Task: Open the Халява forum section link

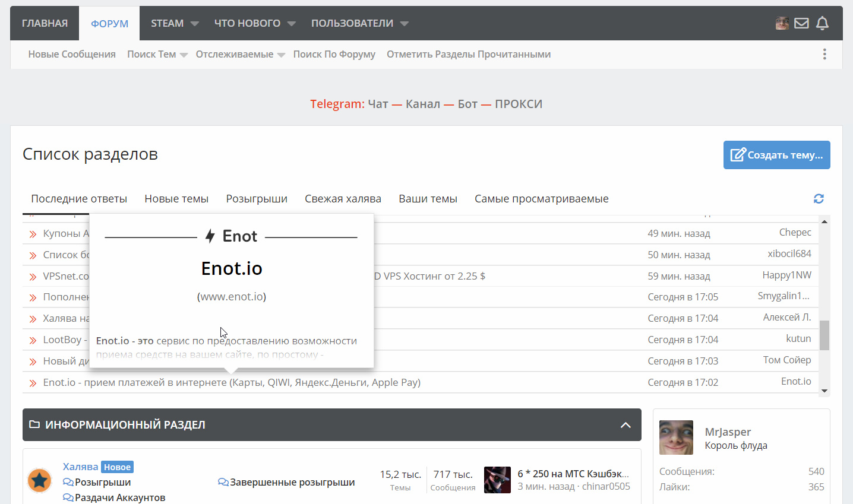Action: [80, 467]
